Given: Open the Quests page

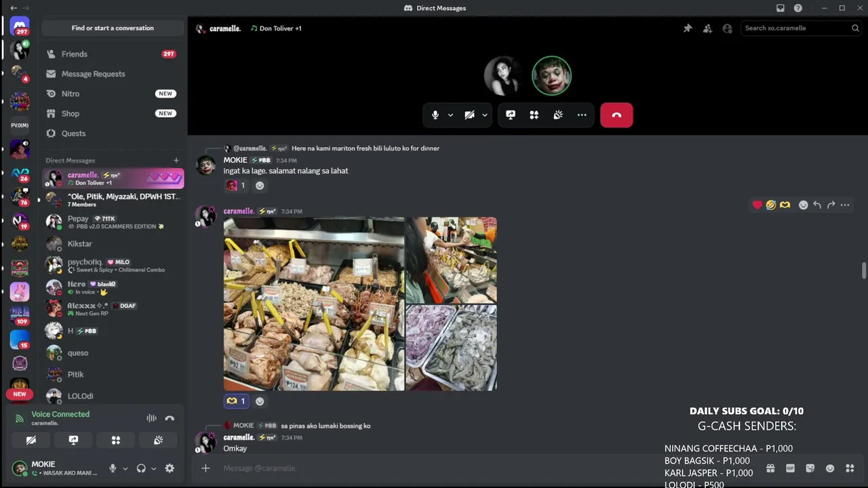Looking at the screenshot, I should point(113,134).
